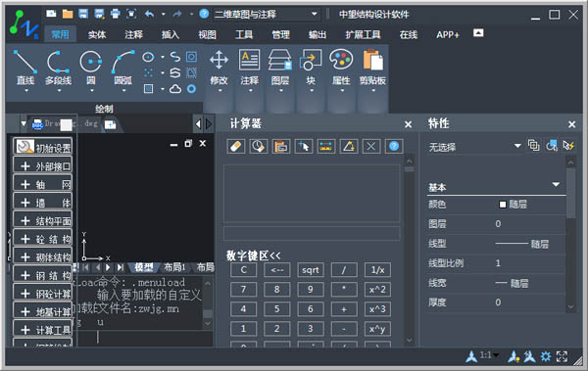Switch to the 常用 ribbon tab
The height and width of the screenshot is (371, 588).
click(60, 35)
